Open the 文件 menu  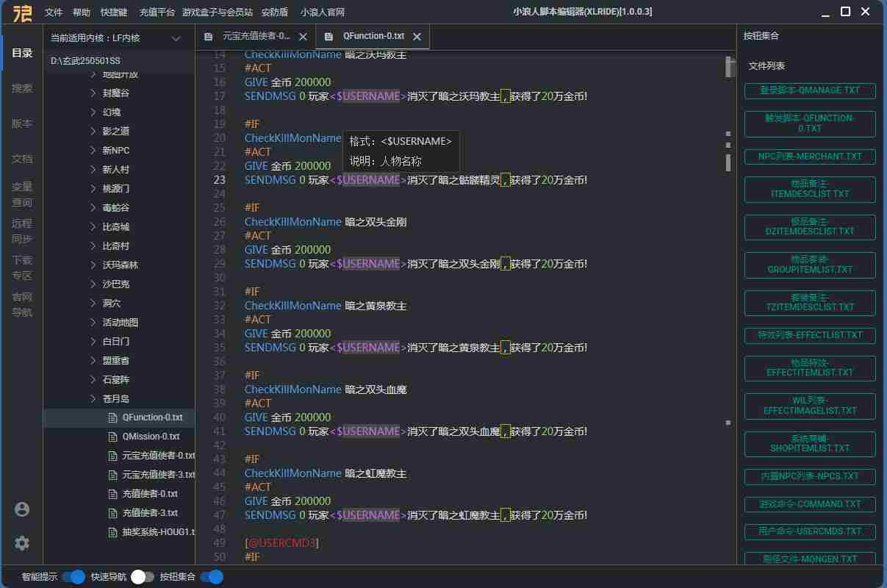click(x=54, y=12)
